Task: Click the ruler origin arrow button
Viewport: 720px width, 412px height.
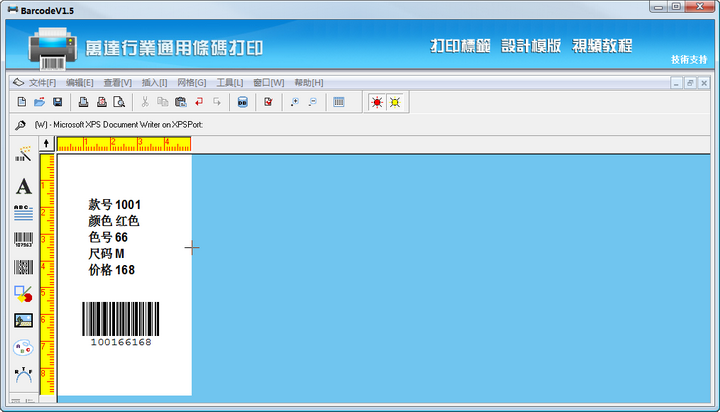Action: coord(46,144)
